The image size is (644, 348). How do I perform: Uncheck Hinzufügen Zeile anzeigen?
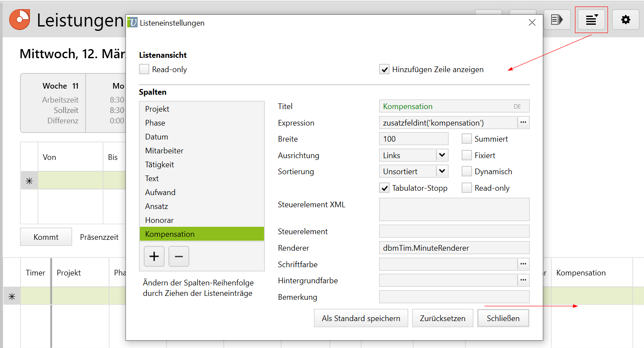tap(384, 70)
